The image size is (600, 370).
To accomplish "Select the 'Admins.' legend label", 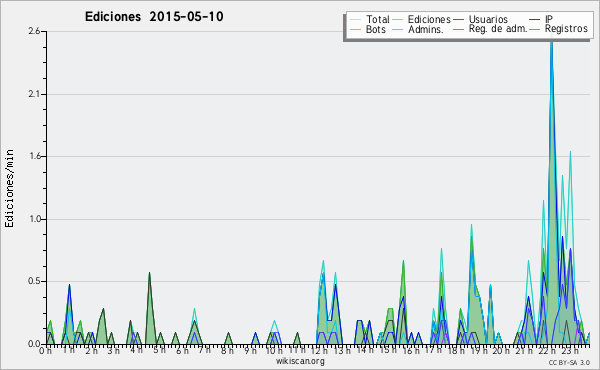I will tap(426, 29).
